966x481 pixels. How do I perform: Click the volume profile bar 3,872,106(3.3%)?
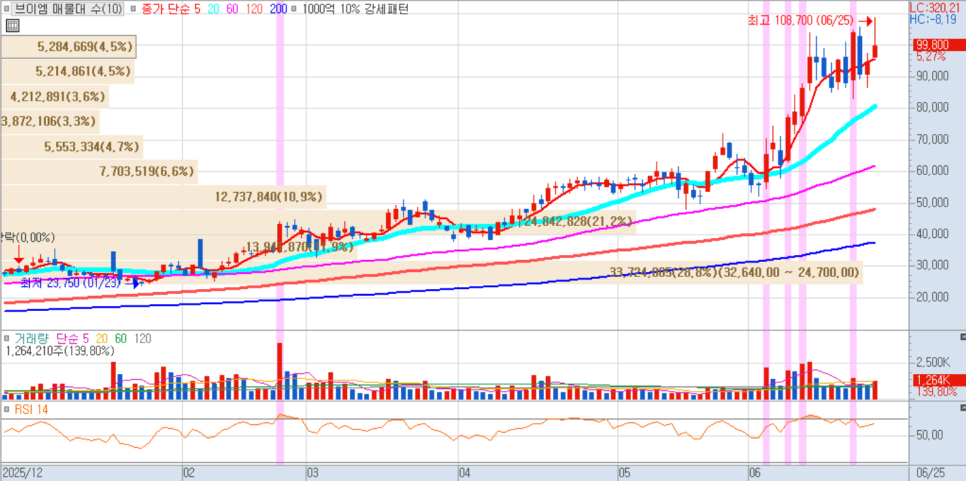tap(50, 122)
